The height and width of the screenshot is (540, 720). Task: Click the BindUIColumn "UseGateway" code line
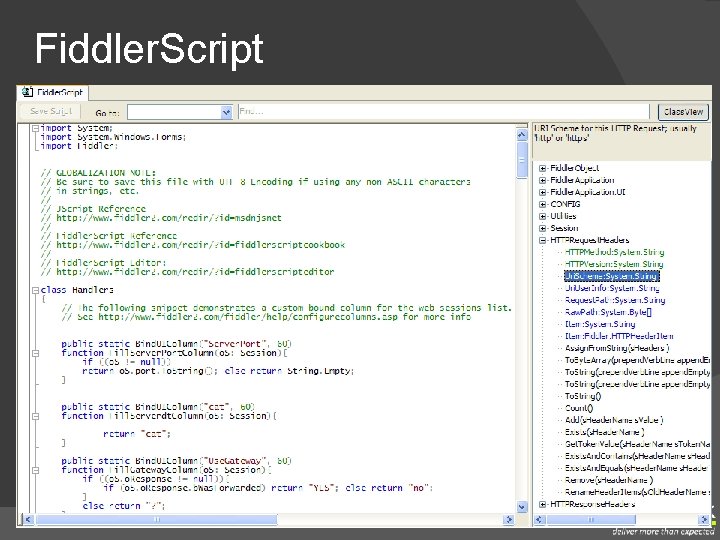177,461
